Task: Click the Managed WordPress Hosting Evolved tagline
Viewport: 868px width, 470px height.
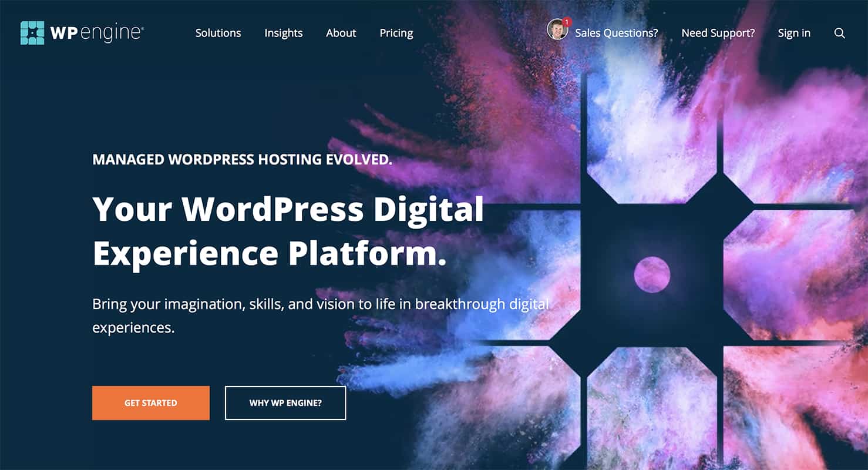Action: (x=243, y=159)
